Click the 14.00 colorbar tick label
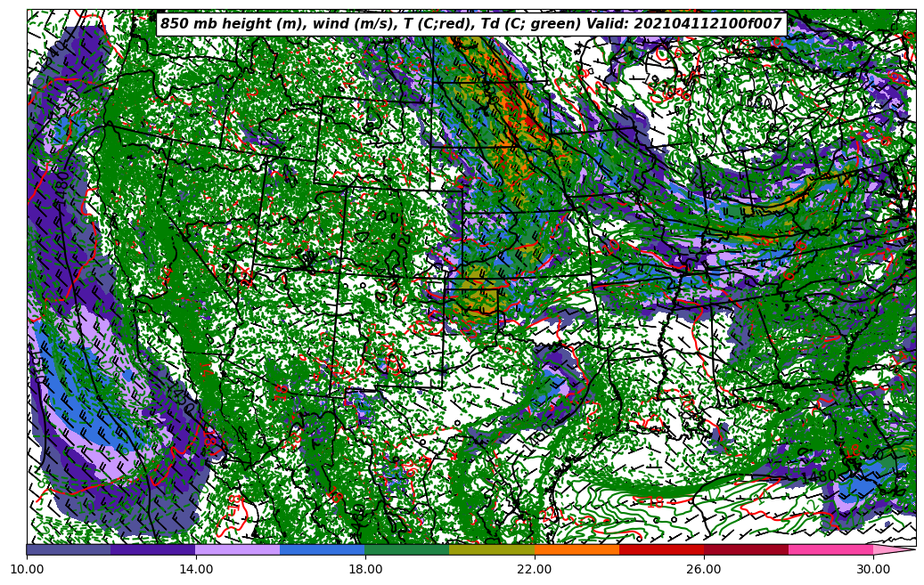The image size is (924, 585). [x=196, y=570]
